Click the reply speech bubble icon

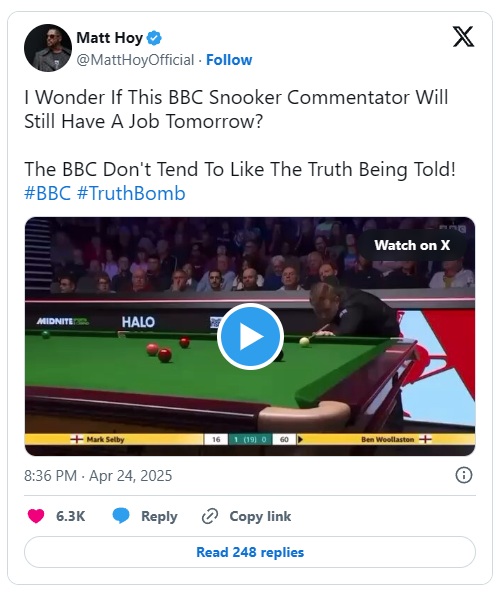[121, 516]
